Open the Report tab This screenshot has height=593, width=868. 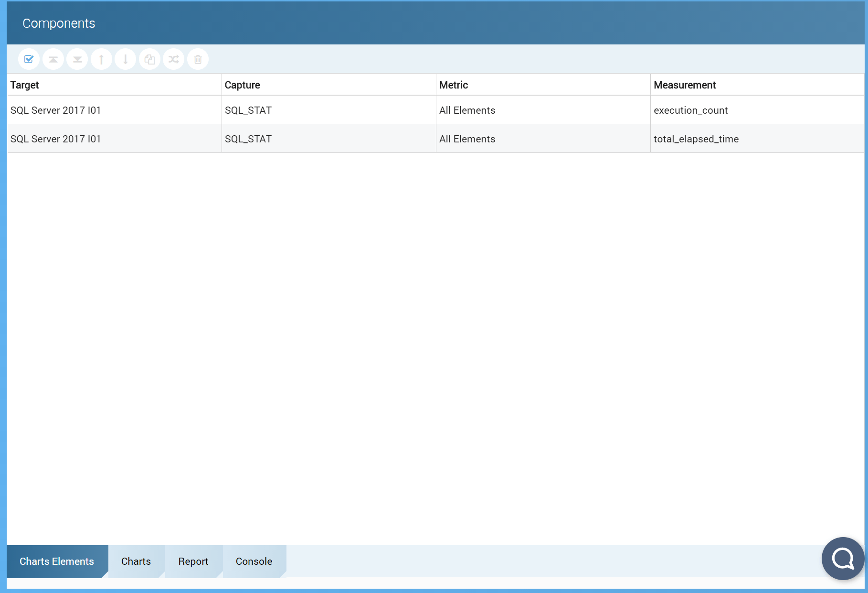pyautogui.click(x=193, y=561)
